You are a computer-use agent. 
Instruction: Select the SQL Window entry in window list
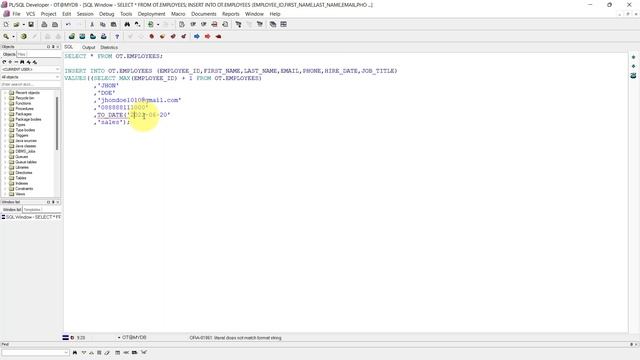pyautogui.click(x=31, y=217)
